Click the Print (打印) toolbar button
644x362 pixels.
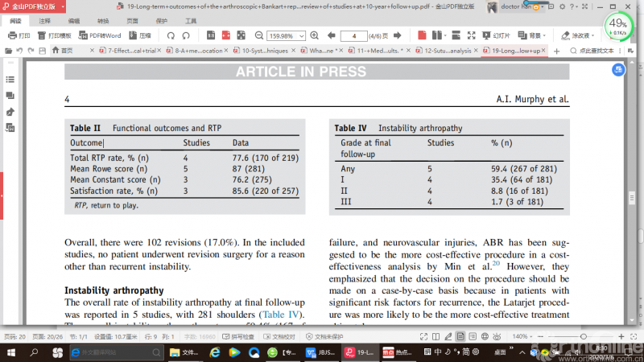point(19,36)
